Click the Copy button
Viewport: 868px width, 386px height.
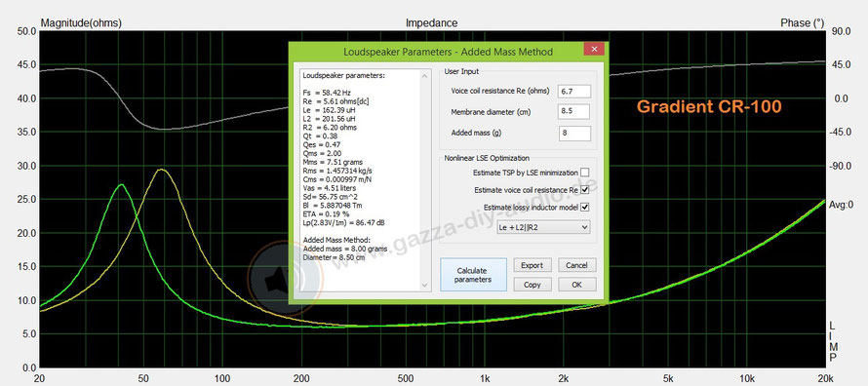pos(532,285)
